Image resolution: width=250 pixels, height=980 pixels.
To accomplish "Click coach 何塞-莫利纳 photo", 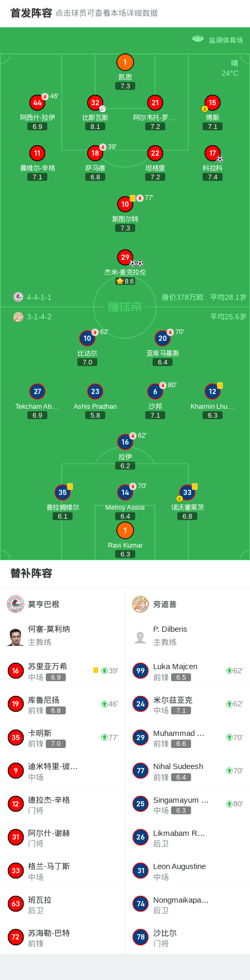I will click(x=16, y=637).
